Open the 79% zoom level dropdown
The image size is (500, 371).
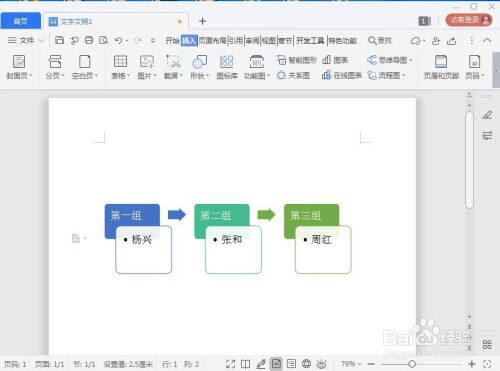pos(351,364)
